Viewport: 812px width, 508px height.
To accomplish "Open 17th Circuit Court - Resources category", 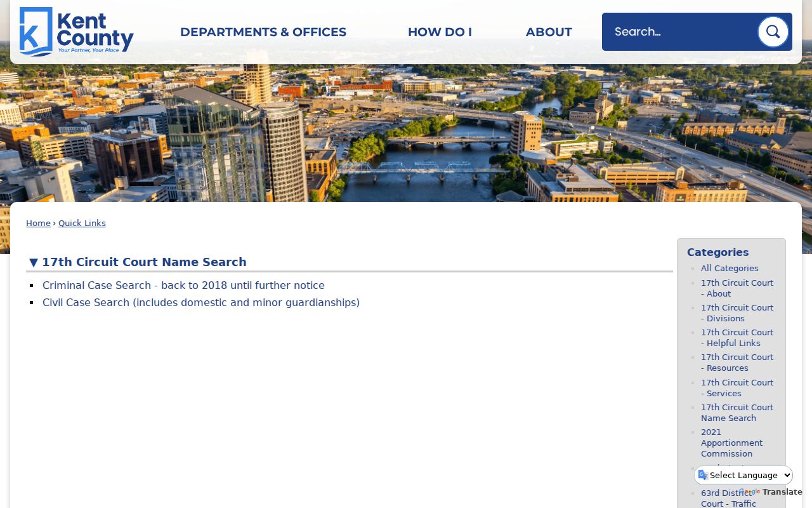I will [737, 363].
